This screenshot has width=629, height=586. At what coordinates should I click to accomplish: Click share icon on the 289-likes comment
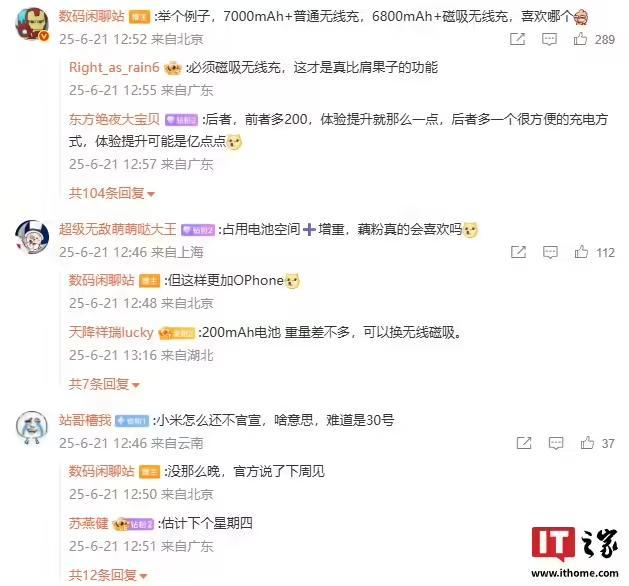tap(517, 39)
